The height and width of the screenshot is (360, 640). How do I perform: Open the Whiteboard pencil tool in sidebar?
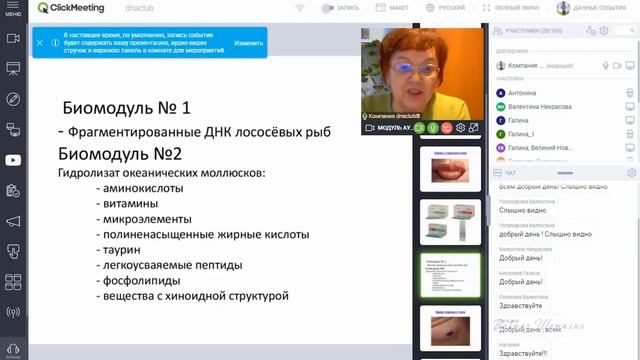tap(13, 99)
